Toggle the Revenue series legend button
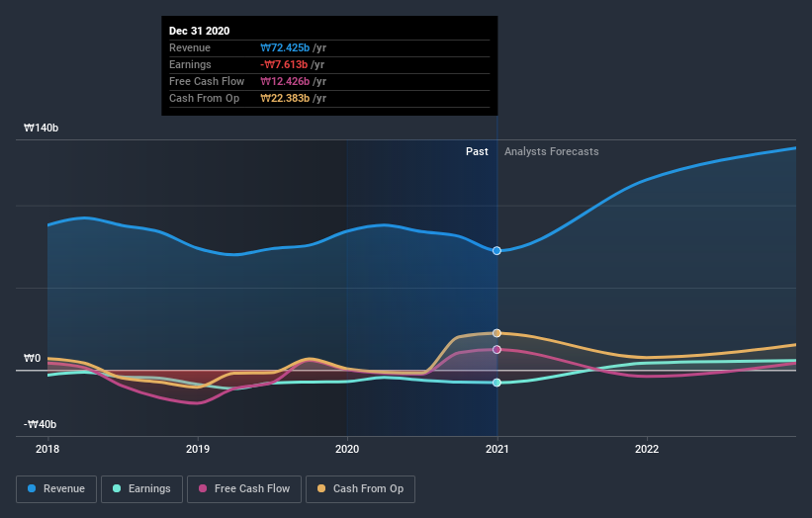 (56, 489)
